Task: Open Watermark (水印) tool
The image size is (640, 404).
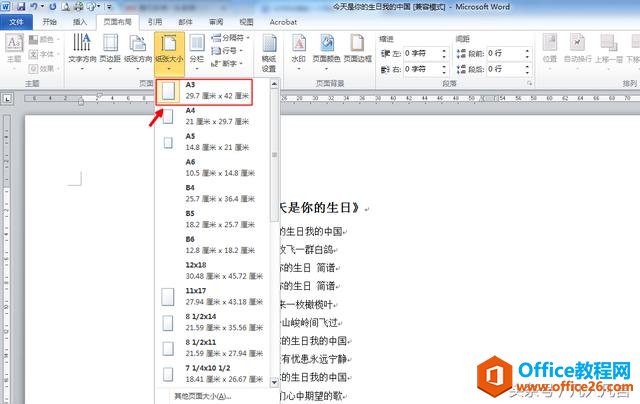Action: coord(298,52)
